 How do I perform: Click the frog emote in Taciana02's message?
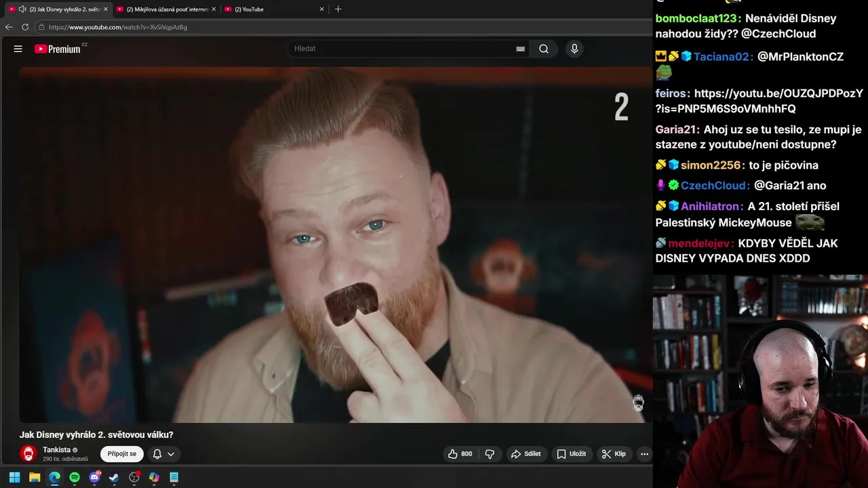[664, 73]
